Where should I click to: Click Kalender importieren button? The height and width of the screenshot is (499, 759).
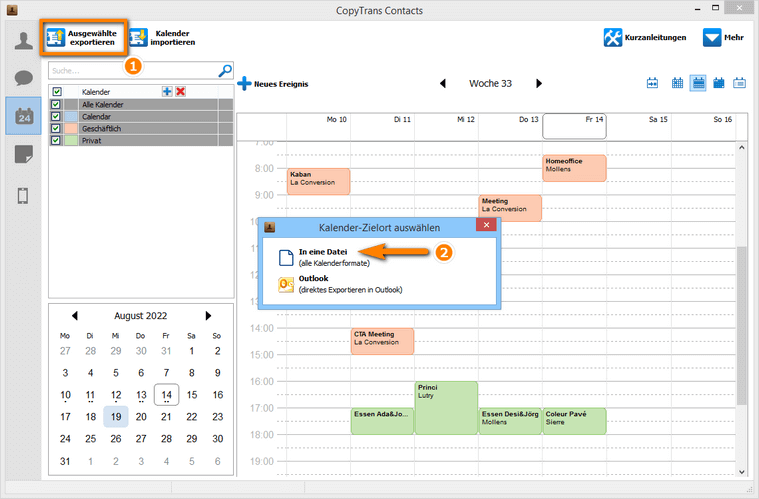pyautogui.click(x=163, y=37)
